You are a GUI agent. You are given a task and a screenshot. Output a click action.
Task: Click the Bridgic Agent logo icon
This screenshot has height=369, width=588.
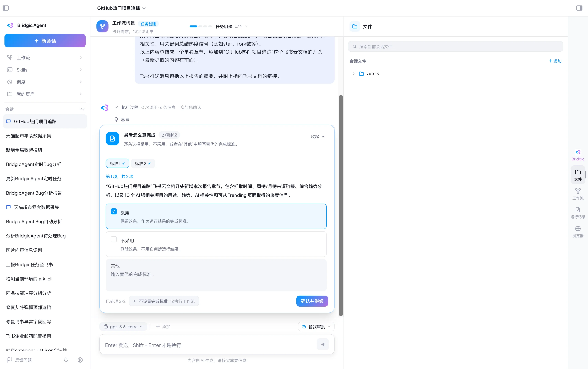[x=10, y=25]
